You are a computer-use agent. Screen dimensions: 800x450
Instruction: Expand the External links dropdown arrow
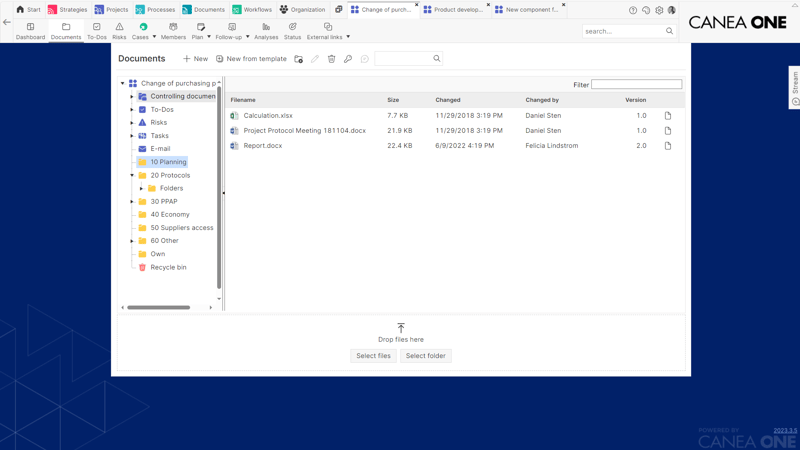click(x=348, y=37)
